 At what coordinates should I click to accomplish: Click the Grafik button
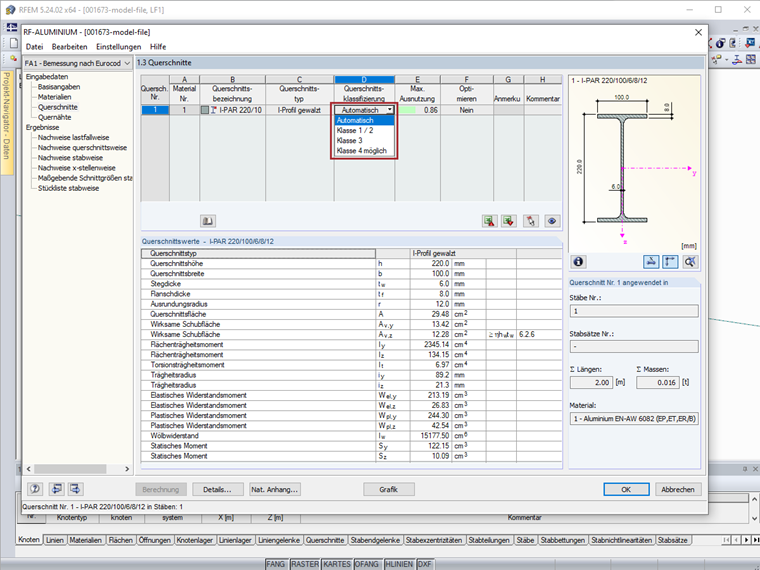point(389,489)
